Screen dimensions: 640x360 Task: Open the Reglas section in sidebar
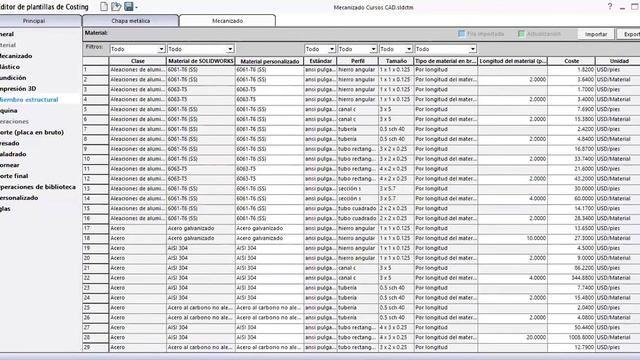tap(5, 209)
